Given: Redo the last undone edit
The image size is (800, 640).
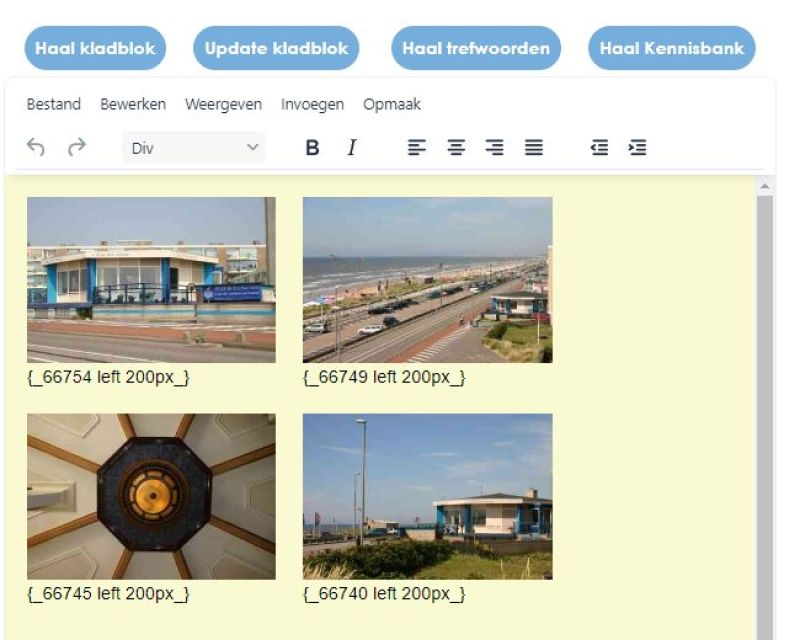Looking at the screenshot, I should (77, 147).
